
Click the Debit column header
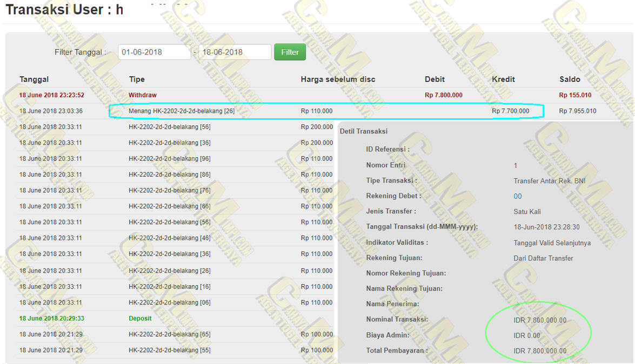[x=435, y=79]
